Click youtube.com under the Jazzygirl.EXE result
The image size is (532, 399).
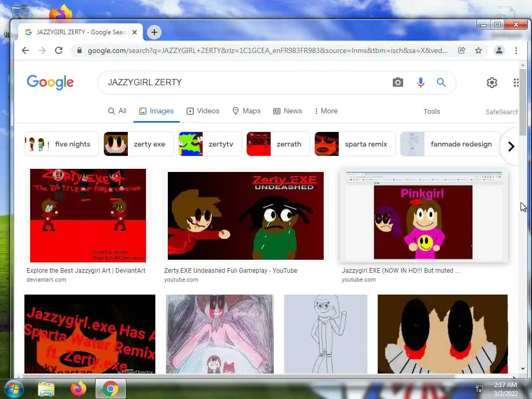pos(358,280)
